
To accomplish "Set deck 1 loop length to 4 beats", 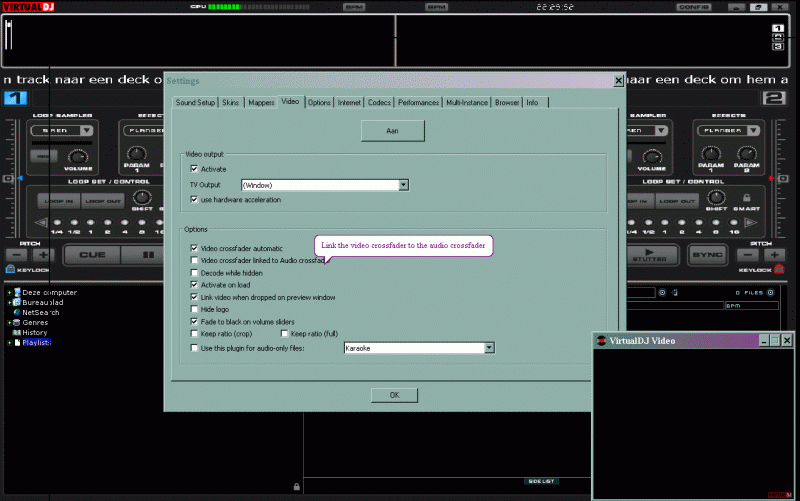I will click(x=124, y=222).
